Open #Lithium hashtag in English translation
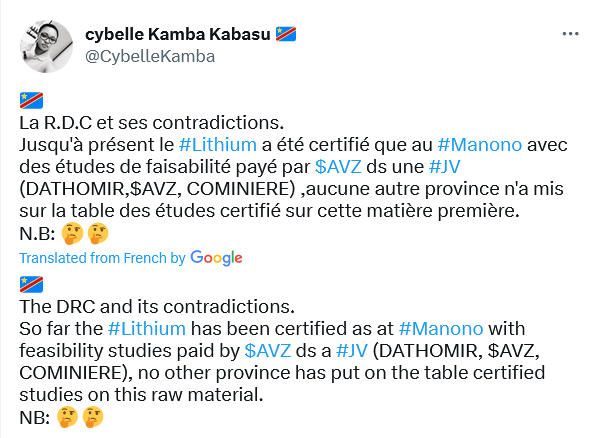This screenshot has height=438, width=594. coord(147,328)
